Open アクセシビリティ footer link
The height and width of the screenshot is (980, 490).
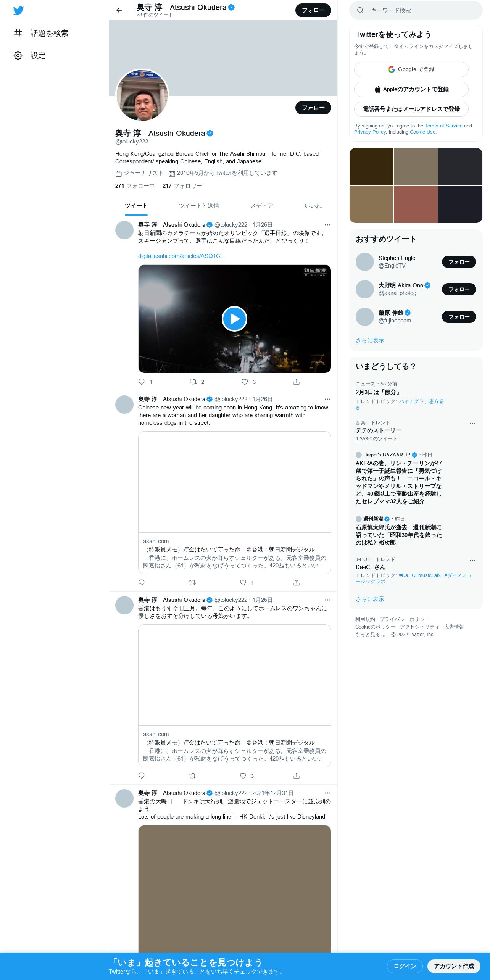pyautogui.click(x=419, y=627)
